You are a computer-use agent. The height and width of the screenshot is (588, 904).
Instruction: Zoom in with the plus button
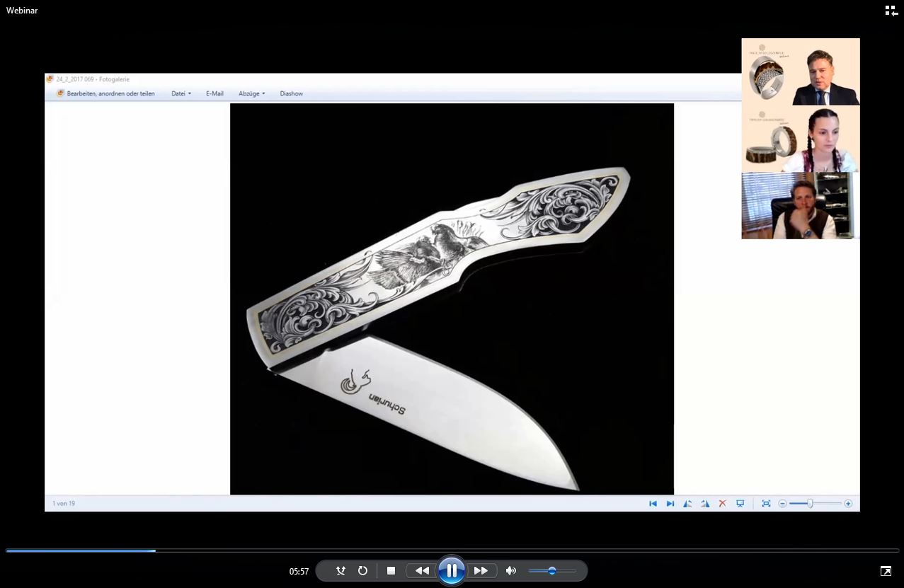coord(848,503)
